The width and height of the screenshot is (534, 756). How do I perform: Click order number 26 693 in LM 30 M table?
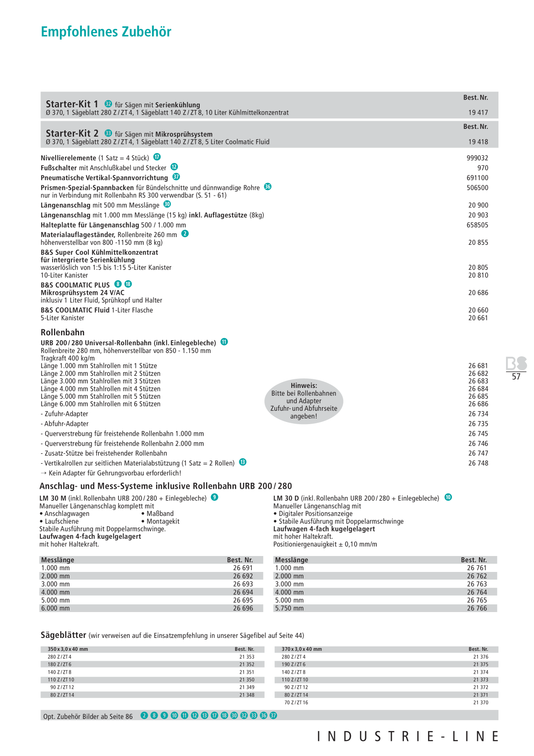[243, 584]
